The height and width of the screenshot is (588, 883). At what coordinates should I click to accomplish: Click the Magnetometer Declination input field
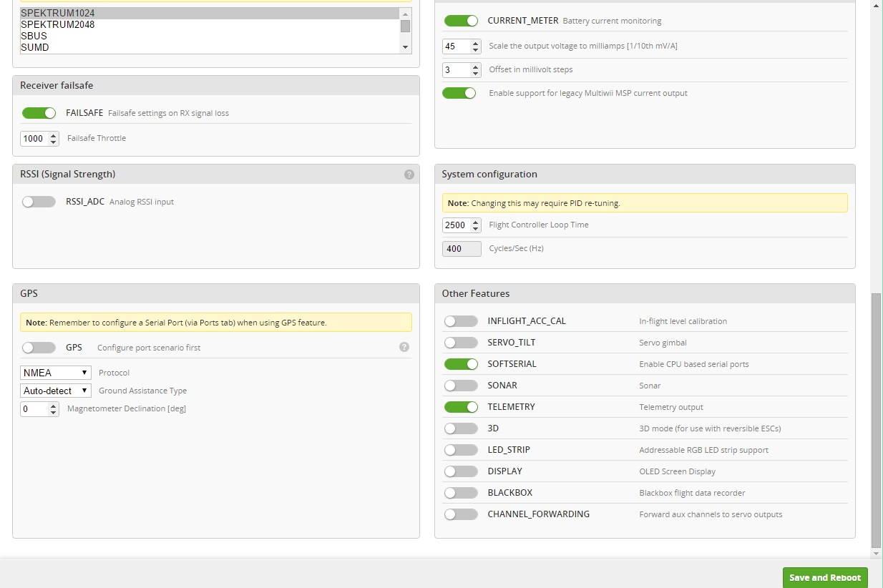click(34, 409)
